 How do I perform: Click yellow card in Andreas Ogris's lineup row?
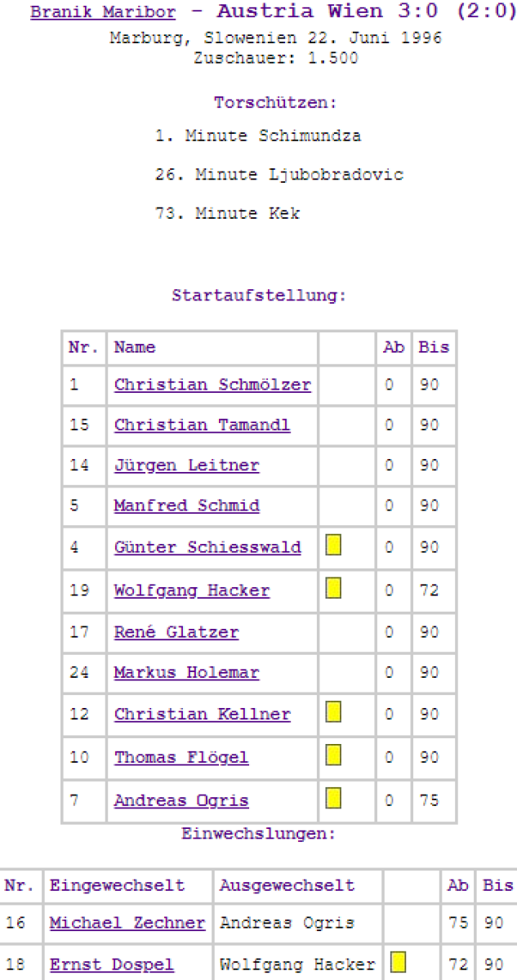[x=333, y=799]
